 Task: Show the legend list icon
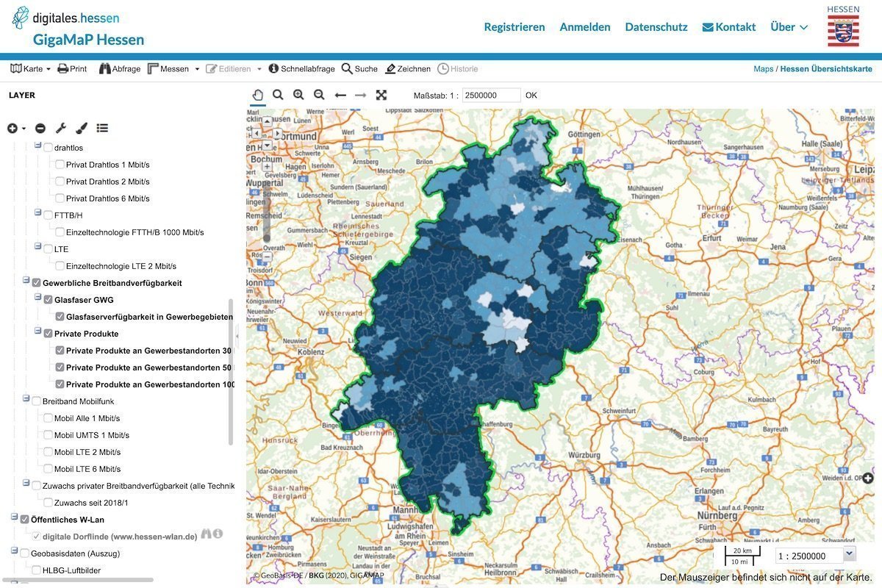tap(102, 128)
